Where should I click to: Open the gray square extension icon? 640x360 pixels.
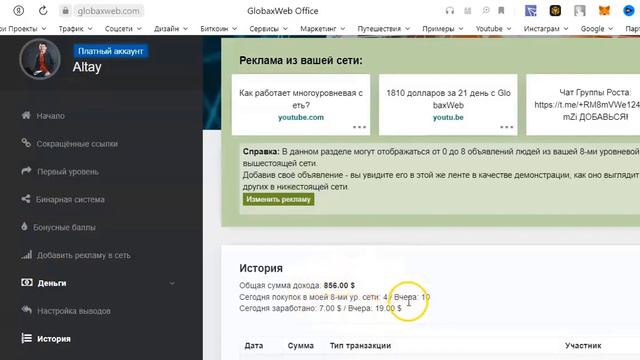point(580,11)
